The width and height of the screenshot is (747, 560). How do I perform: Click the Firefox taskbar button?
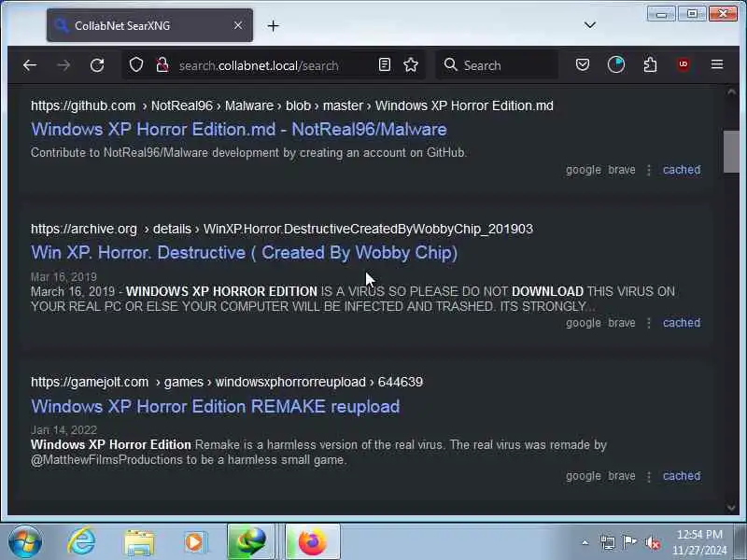[313, 541]
